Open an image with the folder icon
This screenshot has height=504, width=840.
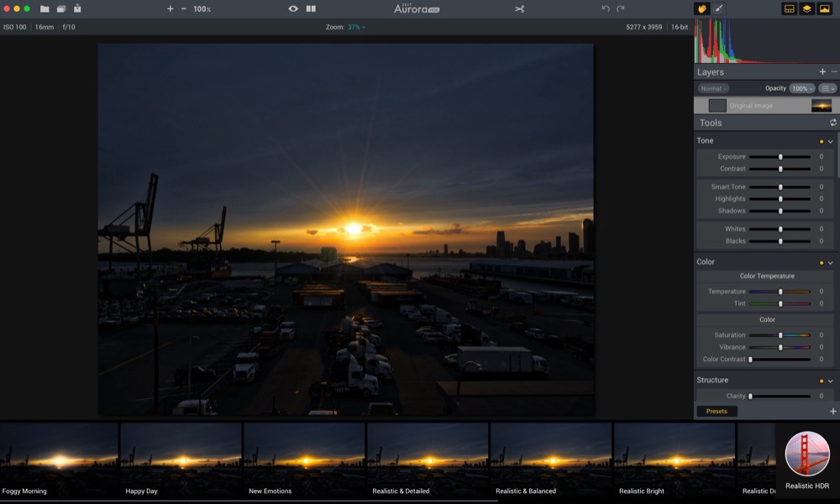pyautogui.click(x=45, y=8)
